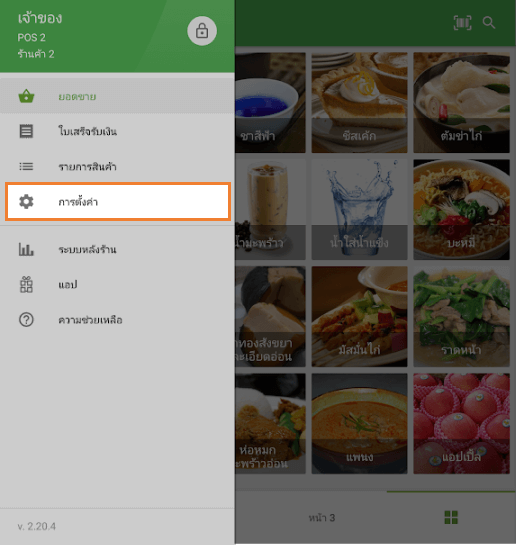
Task: Tap the เจ้าของ owner name in header
Action: point(40,18)
